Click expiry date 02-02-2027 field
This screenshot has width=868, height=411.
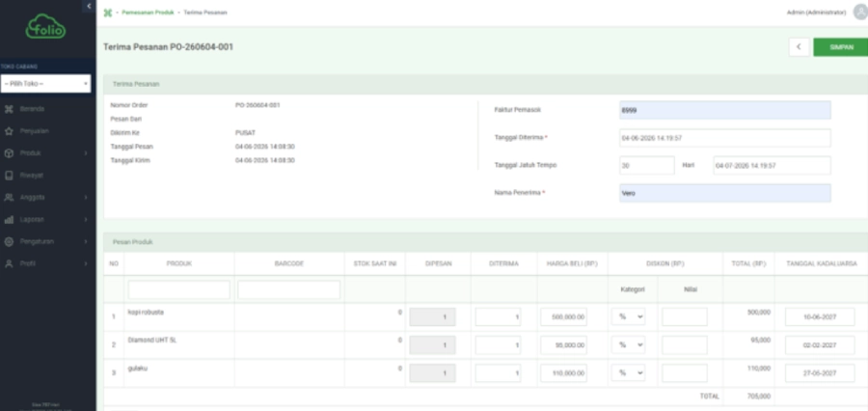pyautogui.click(x=819, y=344)
